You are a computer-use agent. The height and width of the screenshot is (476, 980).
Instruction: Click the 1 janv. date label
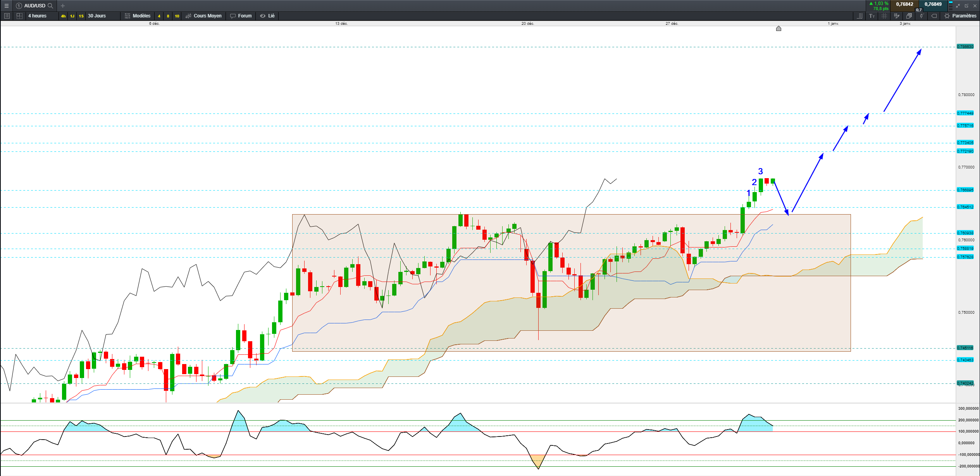pyautogui.click(x=833, y=24)
